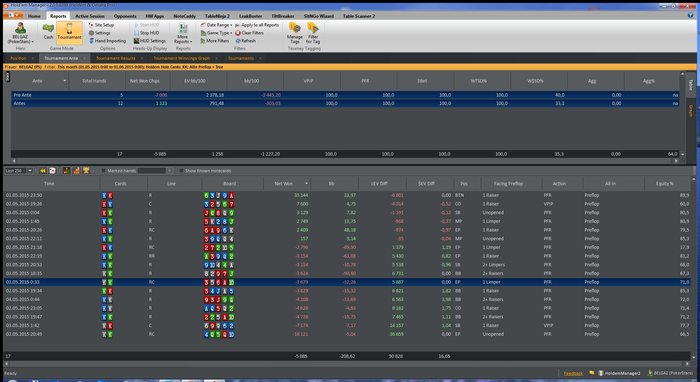Click the replay hands arrows icon

click(43, 171)
